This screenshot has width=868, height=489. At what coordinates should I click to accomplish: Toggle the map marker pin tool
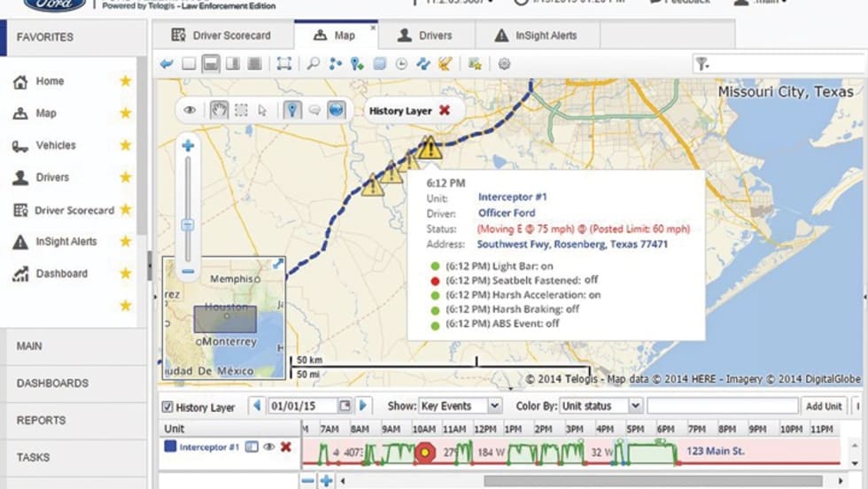[x=292, y=110]
